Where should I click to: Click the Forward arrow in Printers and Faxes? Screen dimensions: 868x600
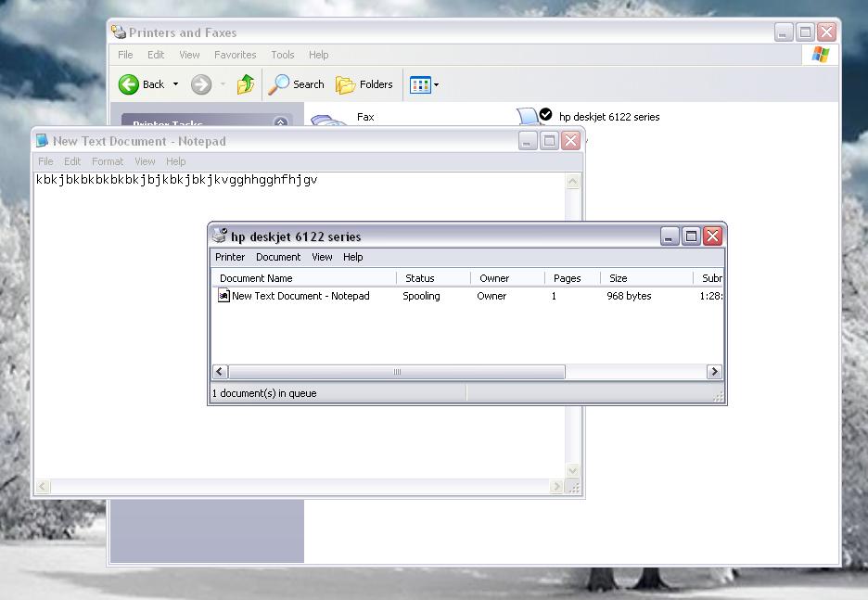201,84
